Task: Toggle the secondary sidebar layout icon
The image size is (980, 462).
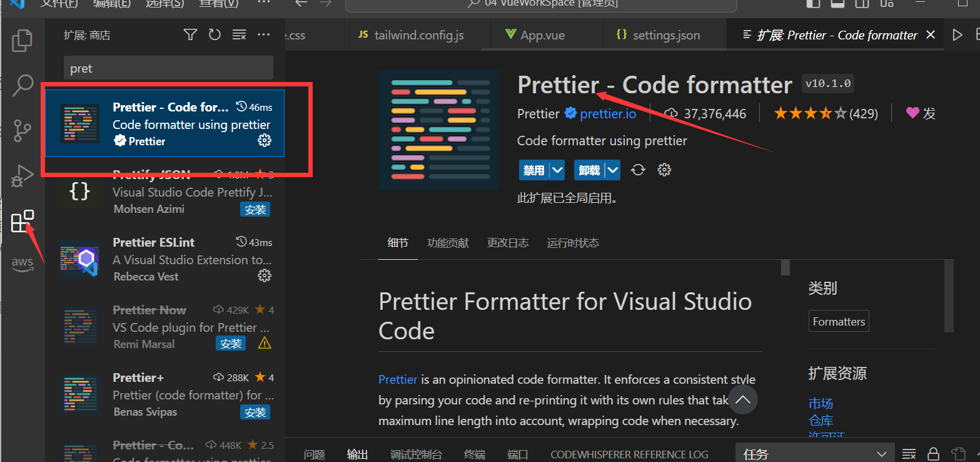Action: click(x=862, y=3)
